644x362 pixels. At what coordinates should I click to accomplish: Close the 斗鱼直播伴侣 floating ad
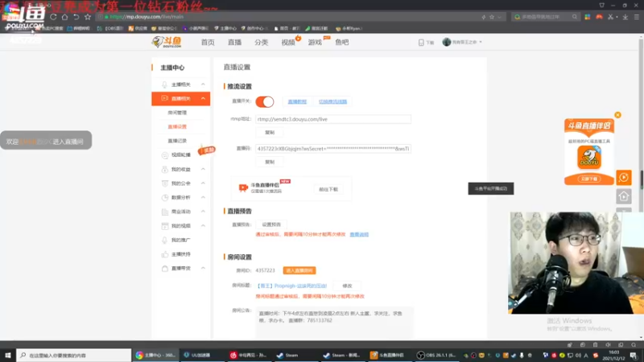point(617,115)
